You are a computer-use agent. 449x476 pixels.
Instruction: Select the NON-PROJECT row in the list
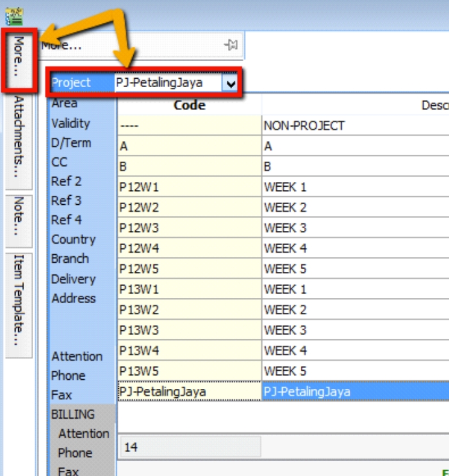pyautogui.click(x=303, y=126)
